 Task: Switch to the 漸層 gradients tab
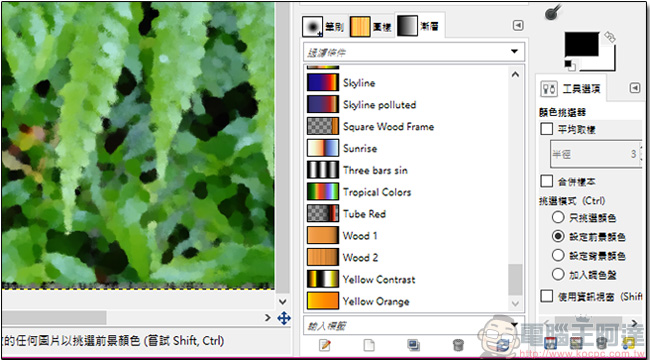tap(420, 26)
